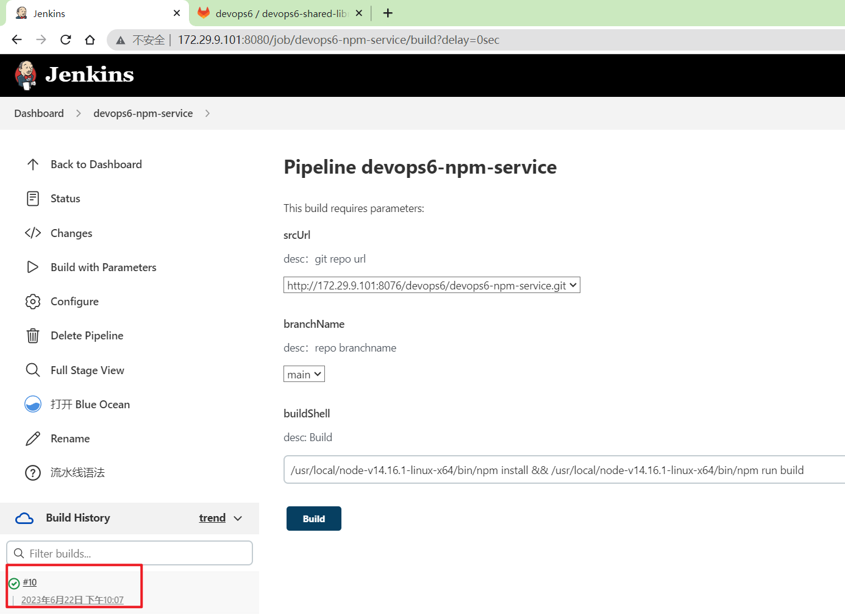The height and width of the screenshot is (616, 845).
Task: Close the devops6-shared-lib GitLab tab
Action: click(x=358, y=13)
